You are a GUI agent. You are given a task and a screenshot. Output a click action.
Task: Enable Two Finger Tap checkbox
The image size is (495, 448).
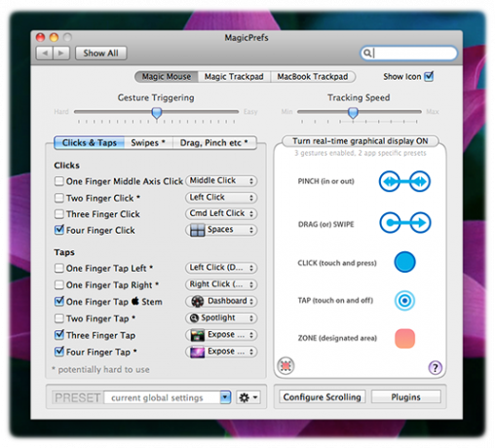[59, 318]
